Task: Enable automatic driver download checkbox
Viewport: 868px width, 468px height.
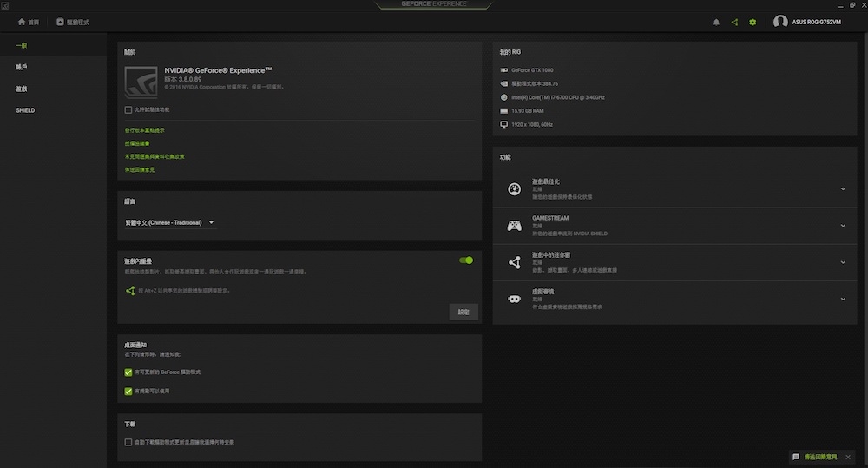Action: coord(128,442)
